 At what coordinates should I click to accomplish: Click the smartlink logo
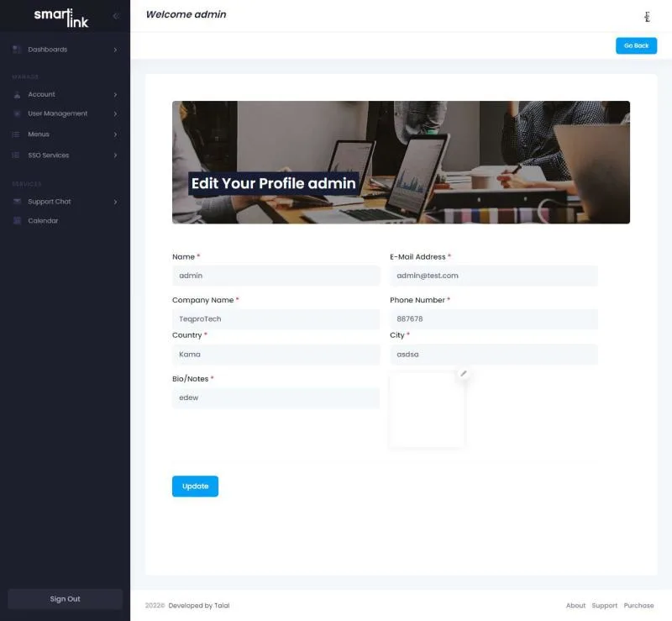(x=60, y=18)
